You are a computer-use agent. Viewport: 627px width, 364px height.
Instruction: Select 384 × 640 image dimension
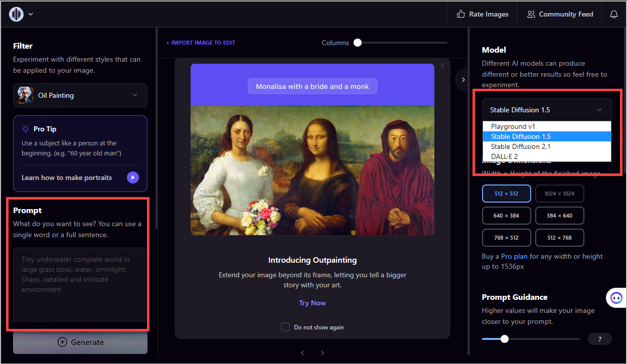559,216
